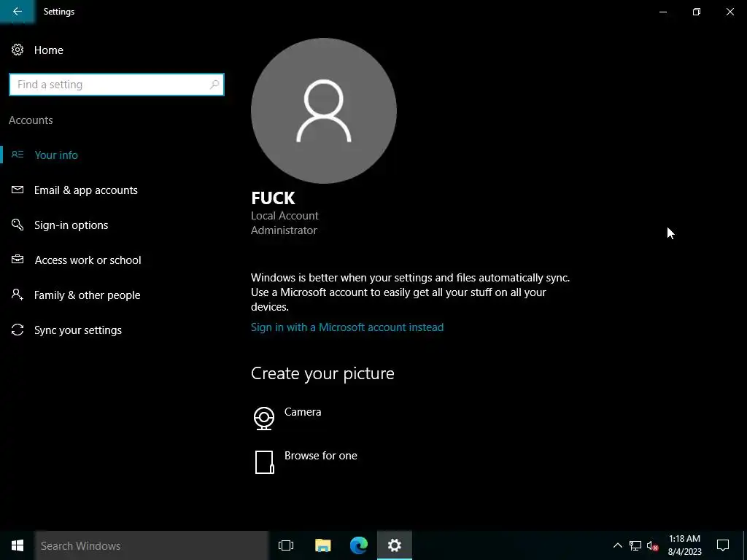Open Email & app accounts

(x=86, y=190)
